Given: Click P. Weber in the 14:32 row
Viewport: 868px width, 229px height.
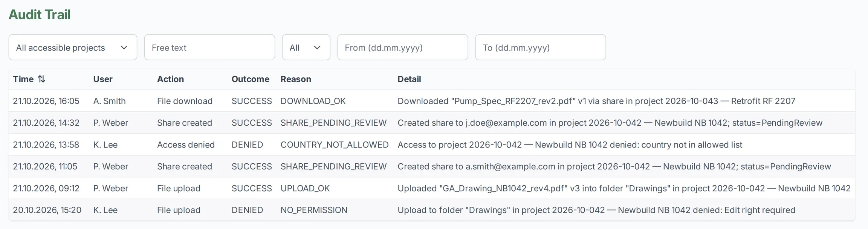Looking at the screenshot, I should 110,123.
